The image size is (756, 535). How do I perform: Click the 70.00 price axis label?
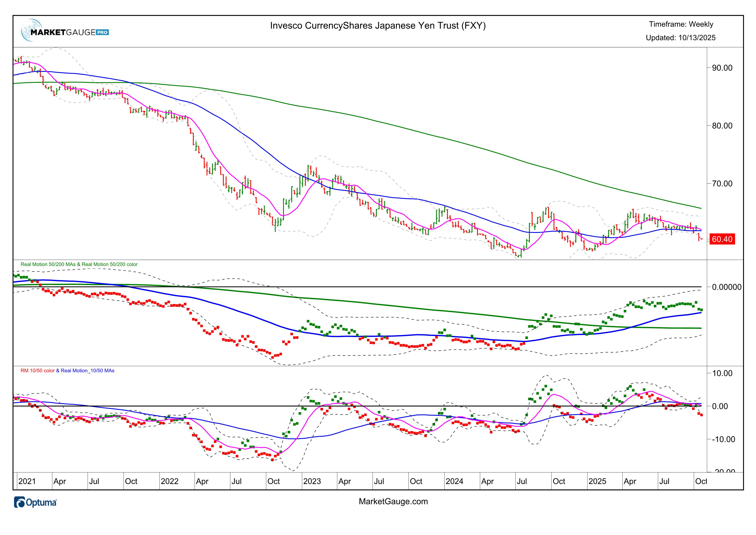(722, 184)
